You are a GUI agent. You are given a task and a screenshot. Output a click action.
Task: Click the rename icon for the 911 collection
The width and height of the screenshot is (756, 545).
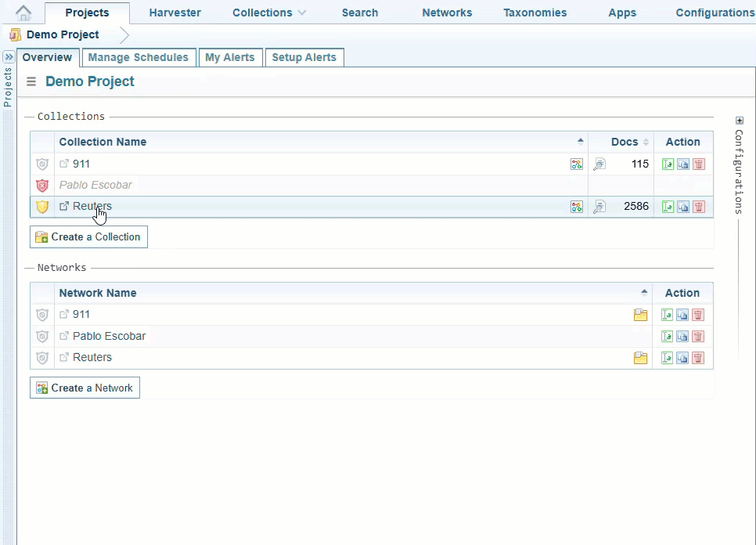[x=668, y=164]
